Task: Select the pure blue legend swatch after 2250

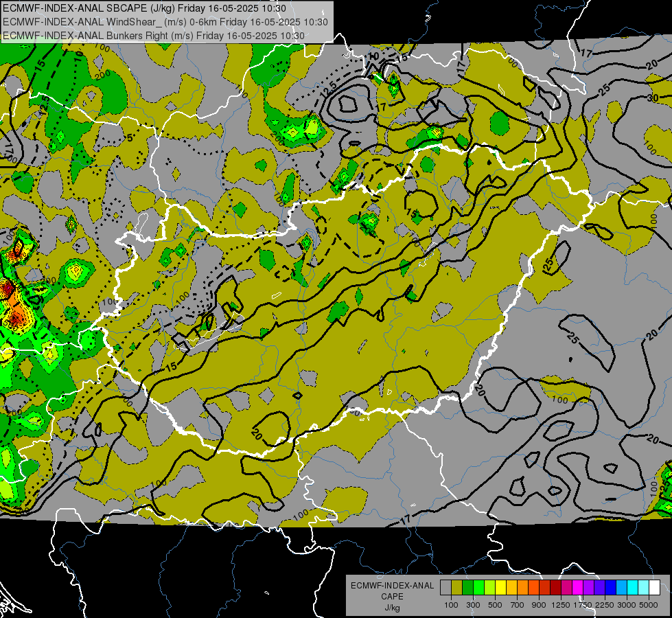Action: point(611,587)
